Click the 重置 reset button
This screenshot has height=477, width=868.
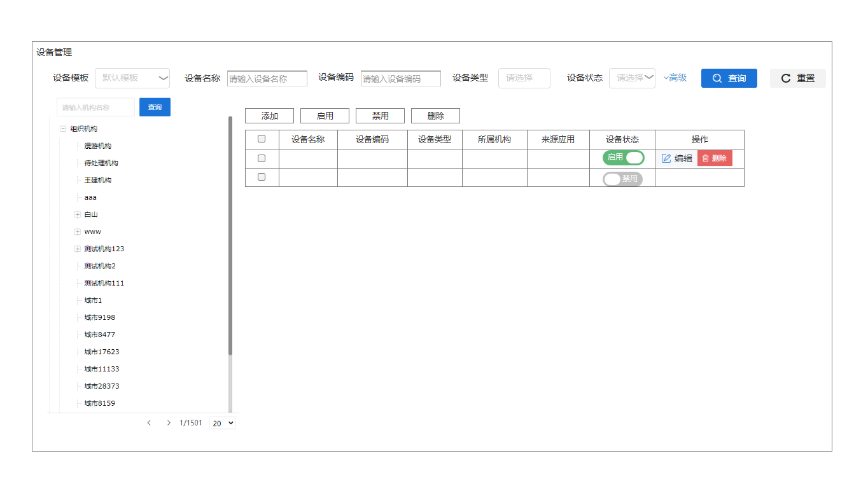click(798, 78)
